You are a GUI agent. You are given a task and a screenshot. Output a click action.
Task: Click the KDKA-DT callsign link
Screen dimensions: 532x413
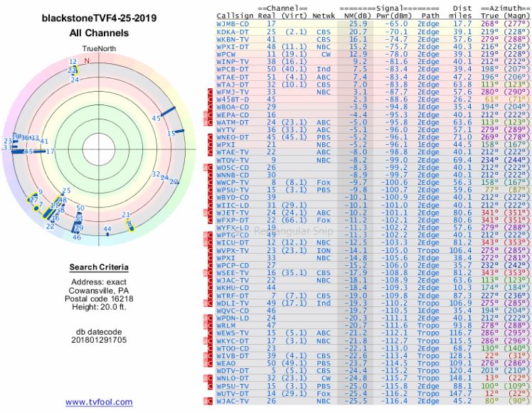coord(235,32)
